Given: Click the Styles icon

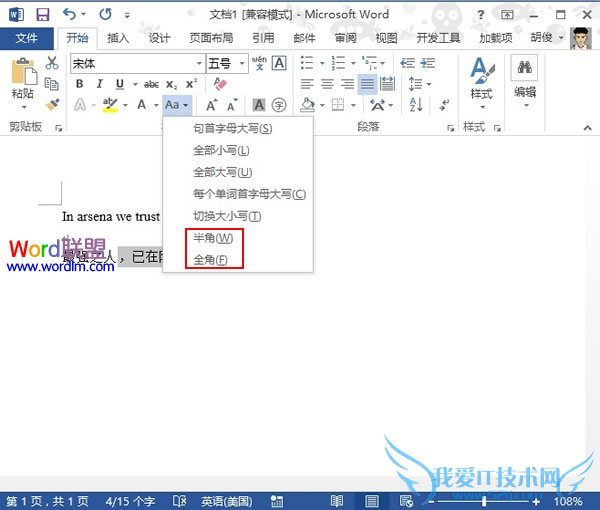Looking at the screenshot, I should coord(481,78).
